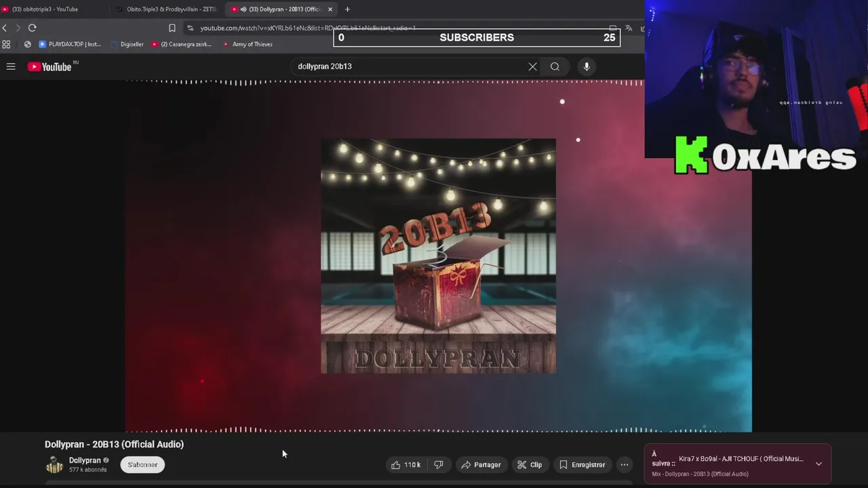Open the Dollypran channel avatar
The image size is (868, 488).
[x=54, y=465]
